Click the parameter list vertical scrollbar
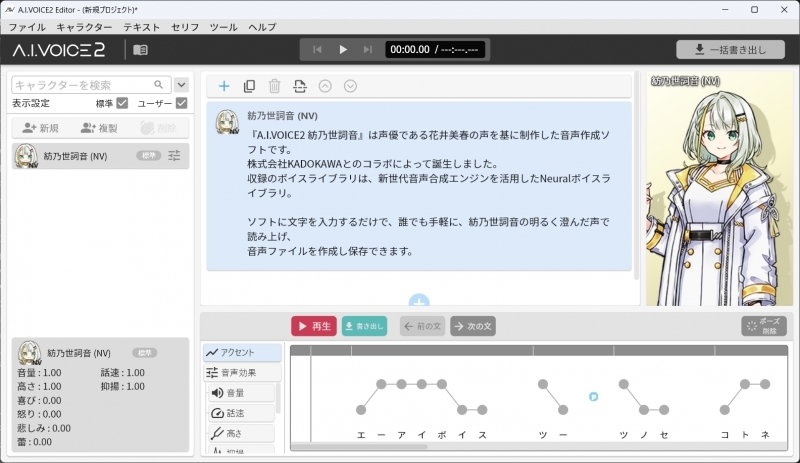The image size is (800, 463). click(278, 398)
